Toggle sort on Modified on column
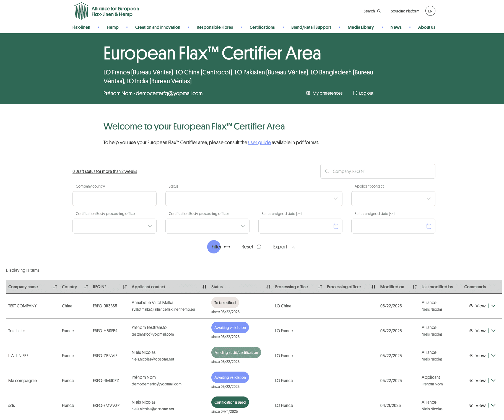504x420 pixels. (414, 287)
